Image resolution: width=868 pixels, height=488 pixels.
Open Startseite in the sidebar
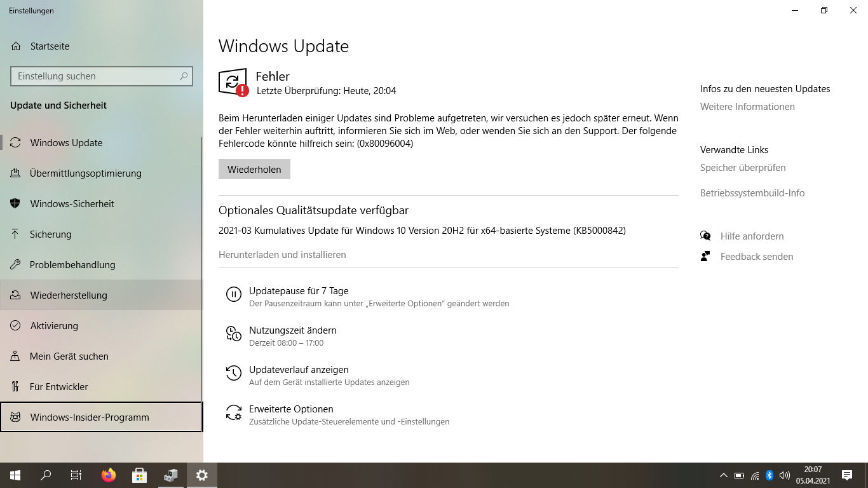click(x=102, y=46)
